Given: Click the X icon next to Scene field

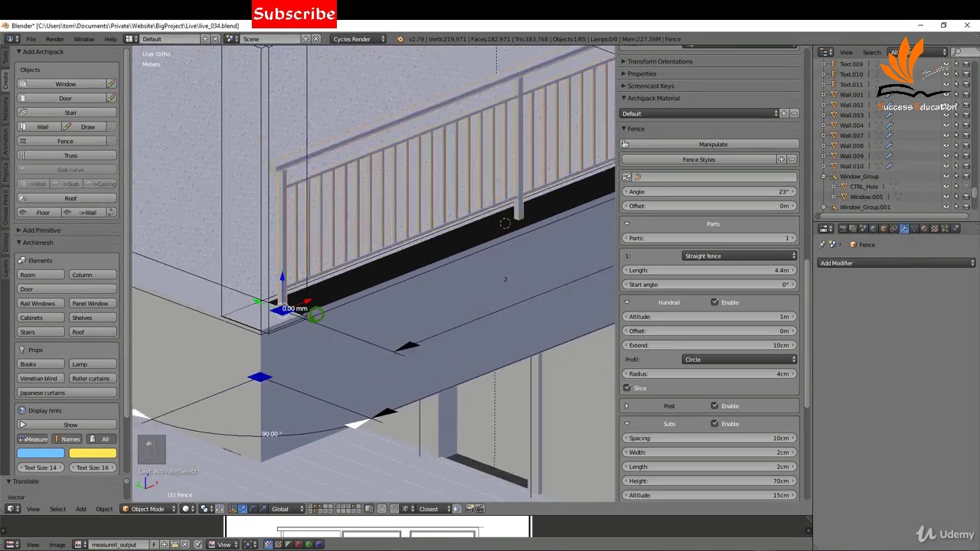Looking at the screenshot, I should coord(315,39).
